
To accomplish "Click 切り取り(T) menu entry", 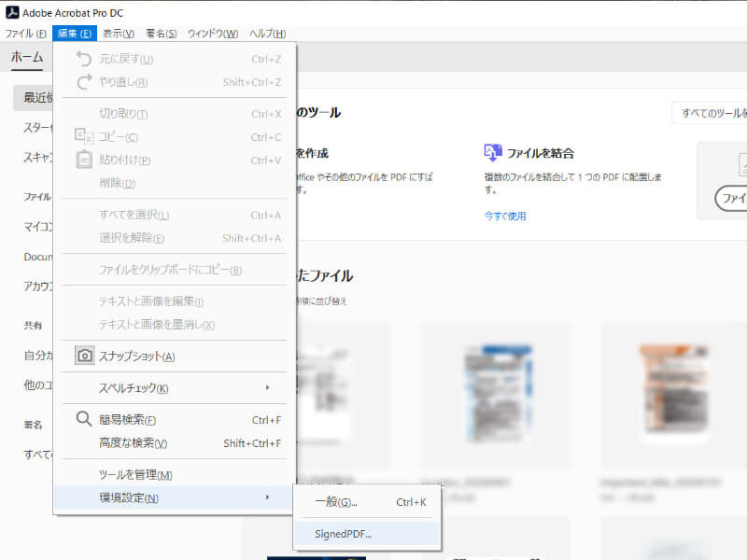I will click(174, 114).
